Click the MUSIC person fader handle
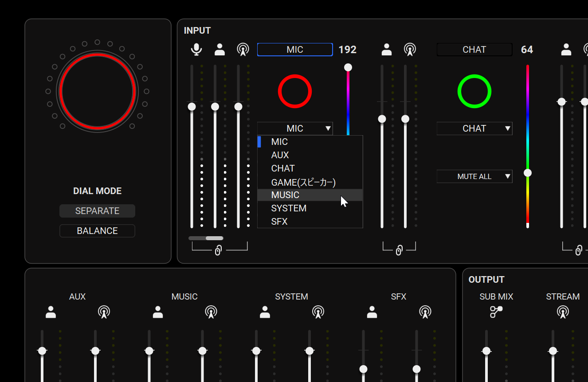The image size is (588, 382). point(149,351)
